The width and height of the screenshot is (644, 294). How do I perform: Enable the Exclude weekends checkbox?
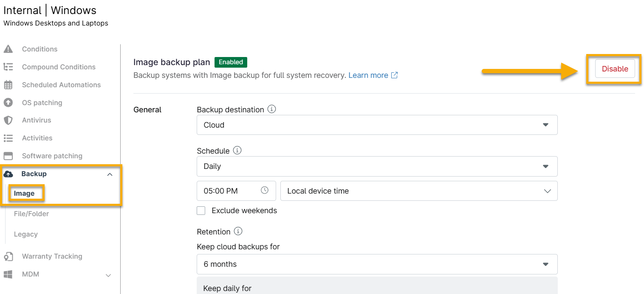[x=201, y=211]
